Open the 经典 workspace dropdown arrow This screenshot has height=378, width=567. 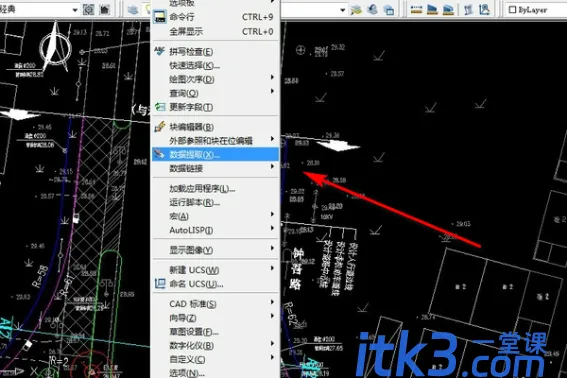coord(75,10)
